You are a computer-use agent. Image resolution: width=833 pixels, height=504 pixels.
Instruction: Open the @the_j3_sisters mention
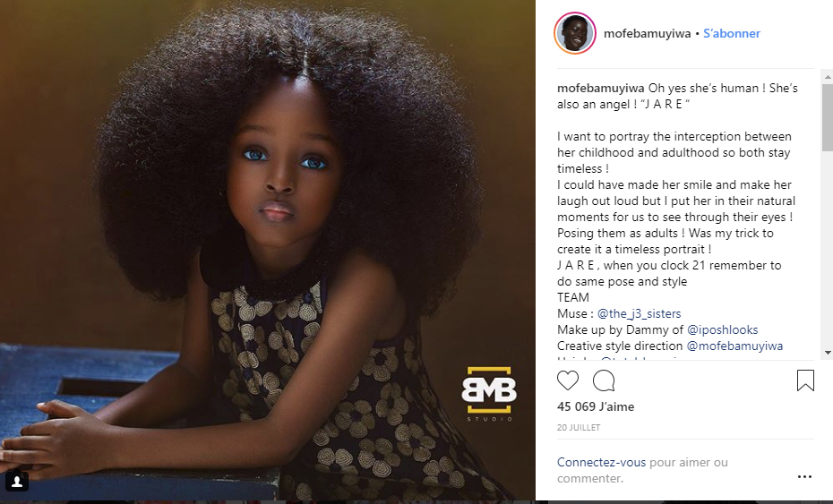tap(640, 313)
